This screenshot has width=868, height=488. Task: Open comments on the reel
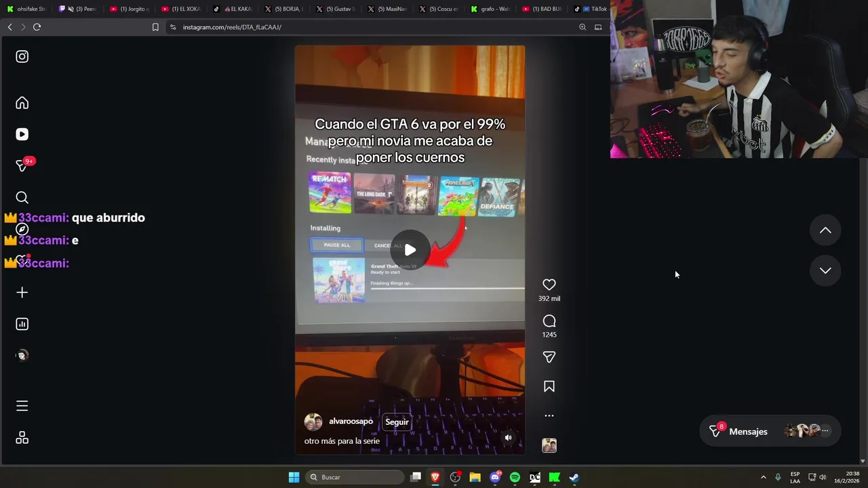[x=549, y=321]
